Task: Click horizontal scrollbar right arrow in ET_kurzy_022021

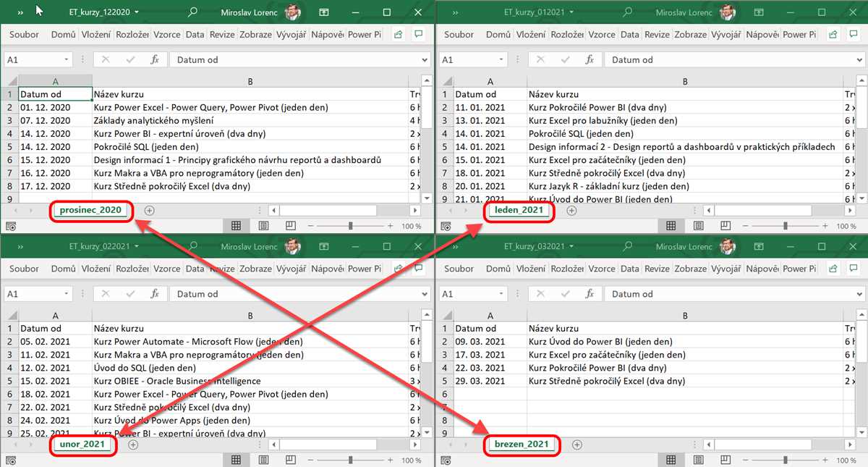Action: click(415, 444)
